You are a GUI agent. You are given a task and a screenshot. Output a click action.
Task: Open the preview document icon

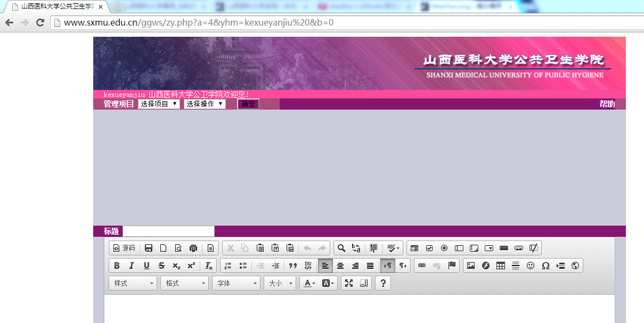(178, 248)
